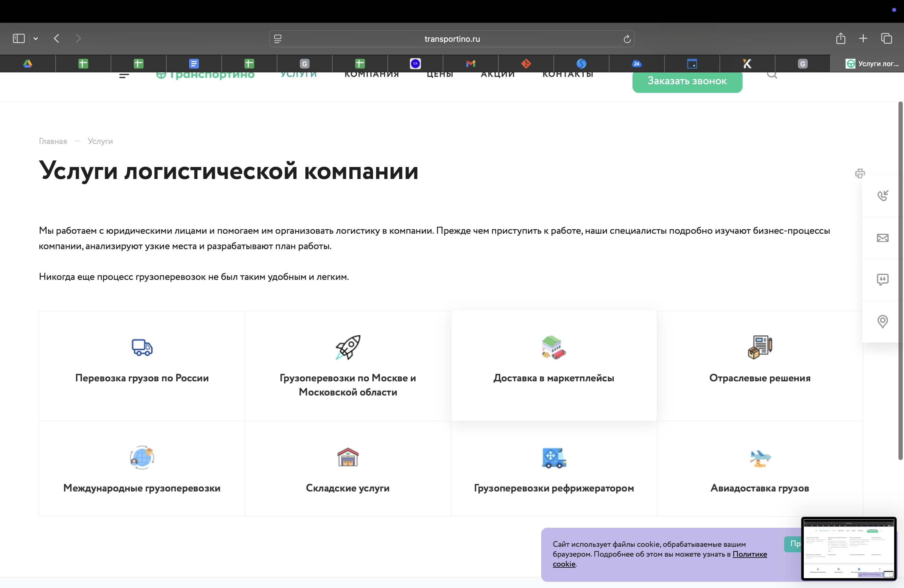Click the map pin location icon
This screenshot has width=904, height=588.
tap(882, 321)
